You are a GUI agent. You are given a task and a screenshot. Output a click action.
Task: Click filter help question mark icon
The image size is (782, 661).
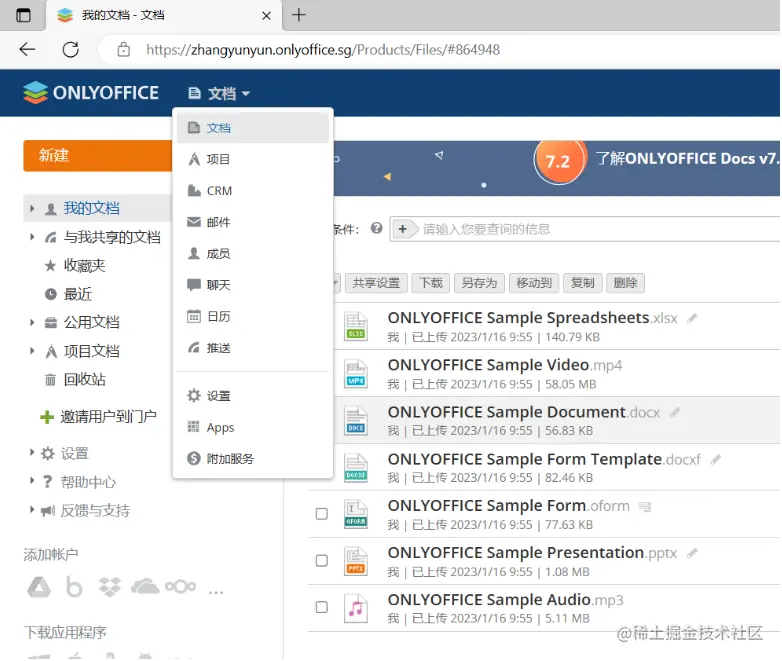coord(377,228)
